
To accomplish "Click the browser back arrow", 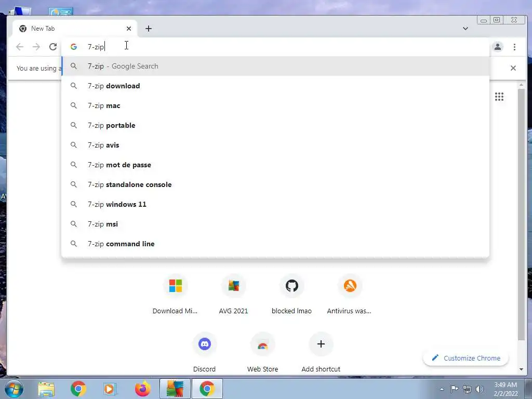I will (x=20, y=47).
